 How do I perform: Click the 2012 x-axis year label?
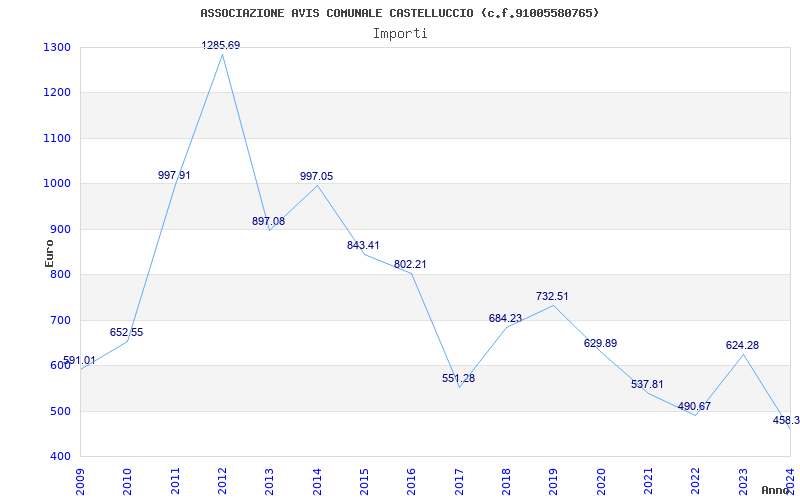coord(222,482)
